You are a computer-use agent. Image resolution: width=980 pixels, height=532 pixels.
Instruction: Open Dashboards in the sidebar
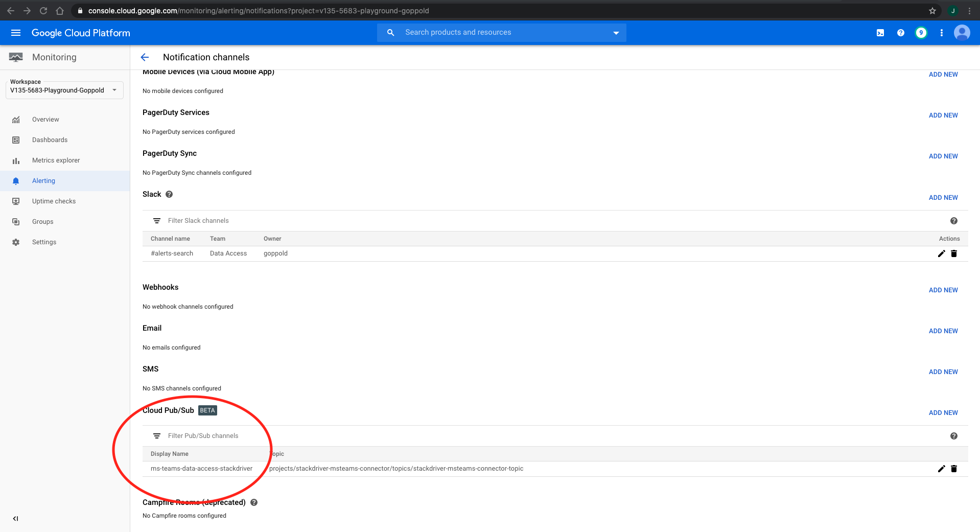pos(65,140)
